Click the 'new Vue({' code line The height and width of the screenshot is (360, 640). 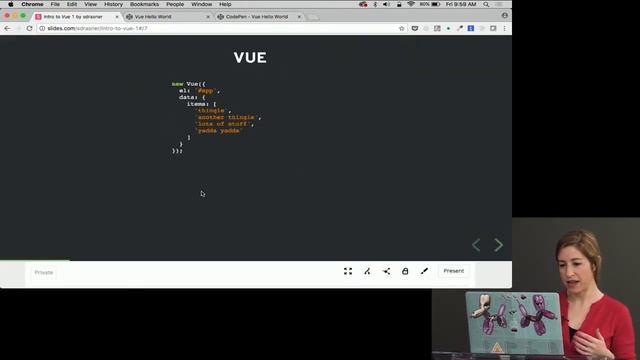[189, 84]
